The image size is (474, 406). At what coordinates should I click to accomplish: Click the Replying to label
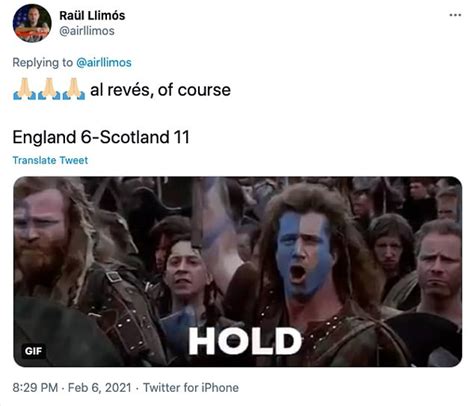coord(42,62)
